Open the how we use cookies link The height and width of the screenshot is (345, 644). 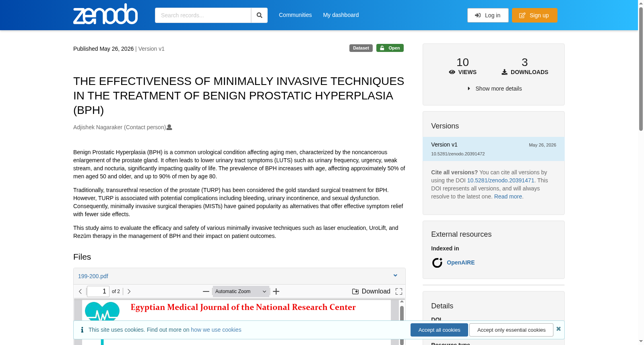(x=216, y=330)
